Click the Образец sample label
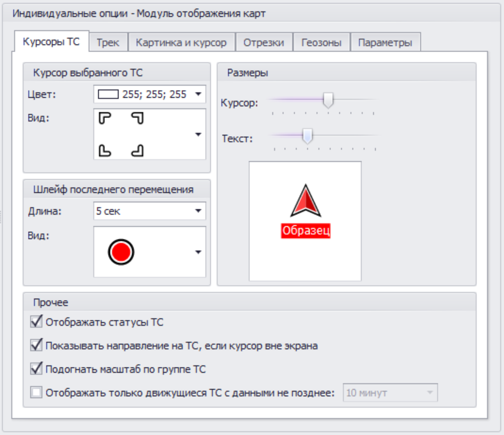504x435 pixels. click(306, 231)
